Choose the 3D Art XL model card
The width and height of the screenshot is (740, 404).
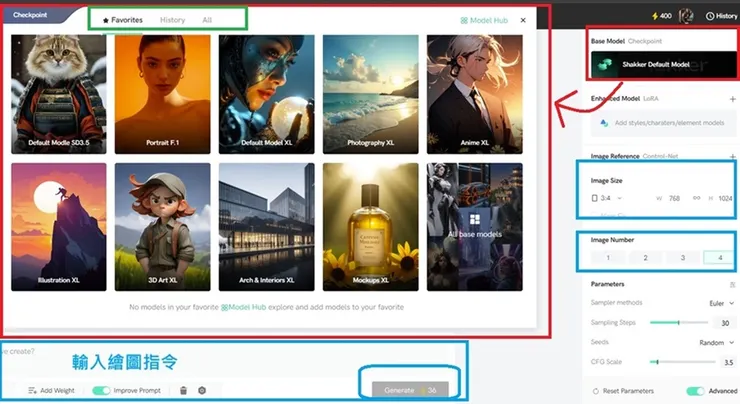point(162,227)
